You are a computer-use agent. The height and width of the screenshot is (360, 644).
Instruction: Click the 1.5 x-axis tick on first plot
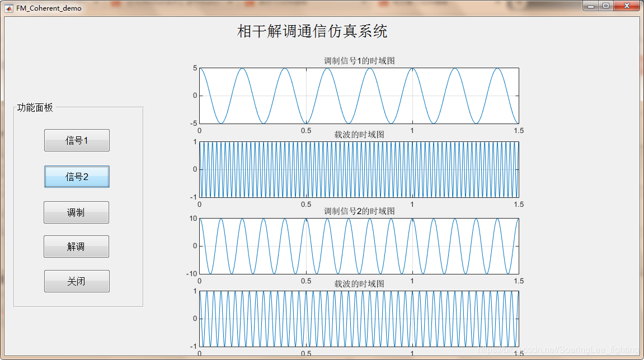pos(518,130)
